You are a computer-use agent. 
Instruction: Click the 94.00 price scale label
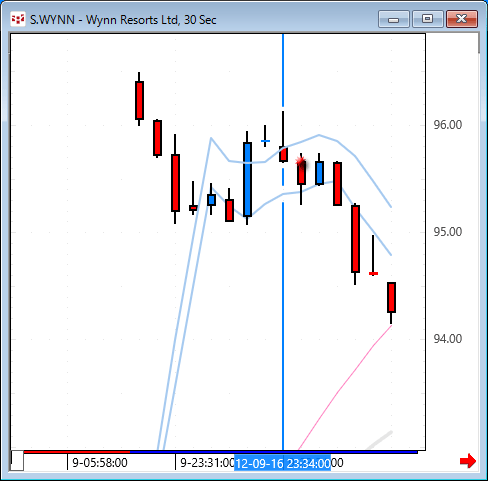[x=448, y=339]
